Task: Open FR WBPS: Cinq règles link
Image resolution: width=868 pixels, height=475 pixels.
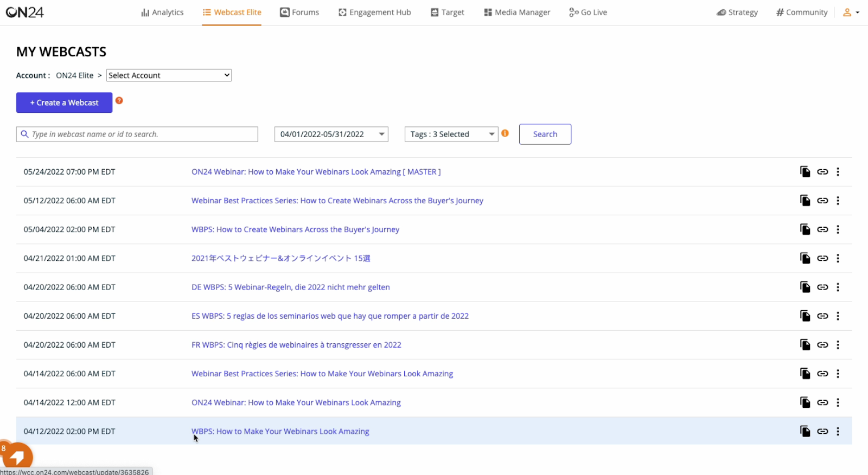Action: click(x=296, y=344)
